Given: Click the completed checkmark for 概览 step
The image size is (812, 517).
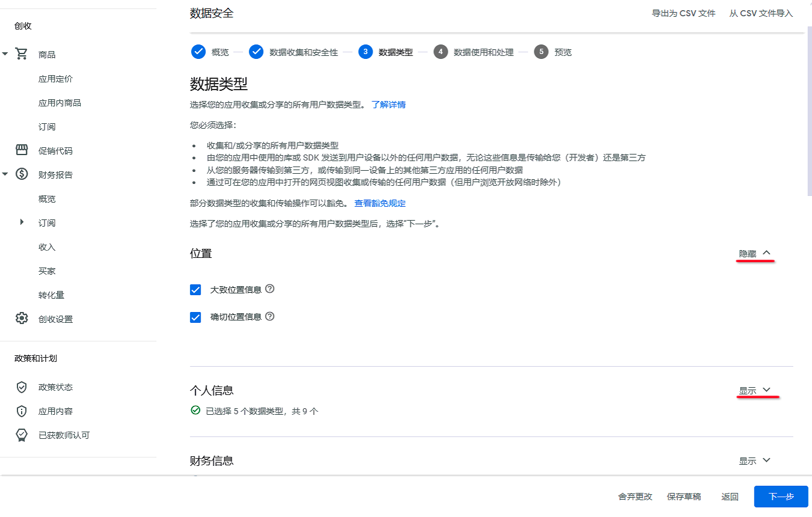Looking at the screenshot, I should [198, 52].
